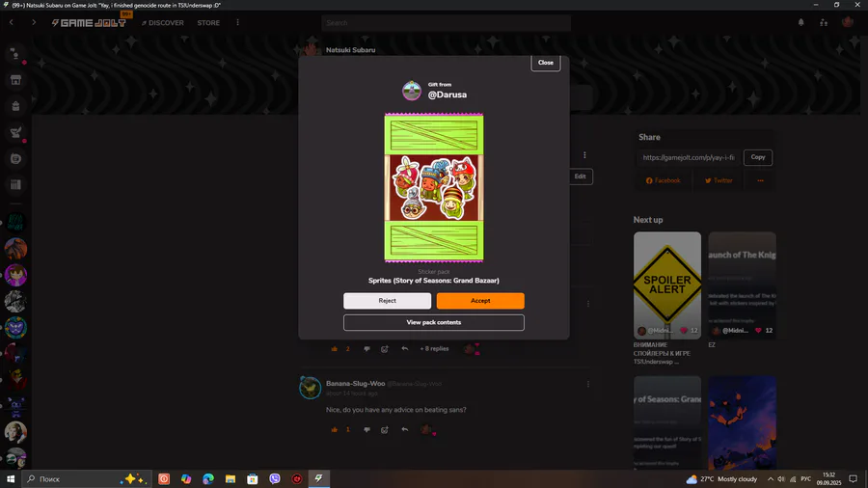This screenshot has width=868, height=488.
Task: Like the Banana-Slug-Woo comment
Action: tap(335, 429)
